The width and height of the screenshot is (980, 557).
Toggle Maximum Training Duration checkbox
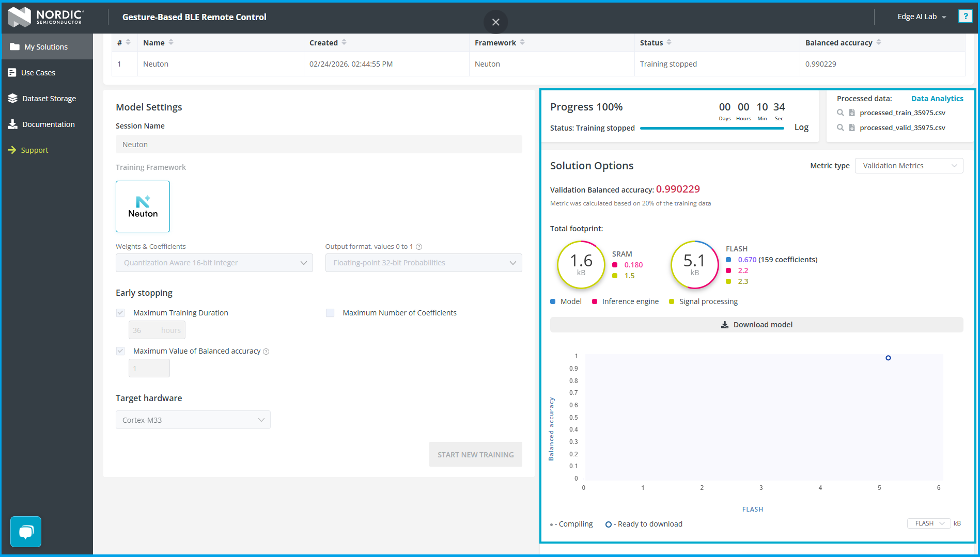[x=120, y=313]
